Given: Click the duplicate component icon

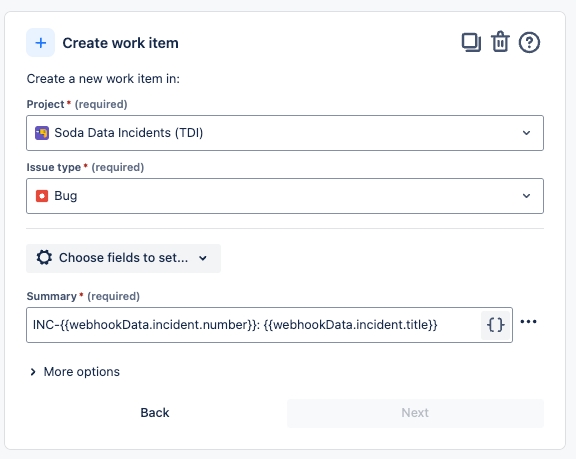Looking at the screenshot, I should click(471, 43).
